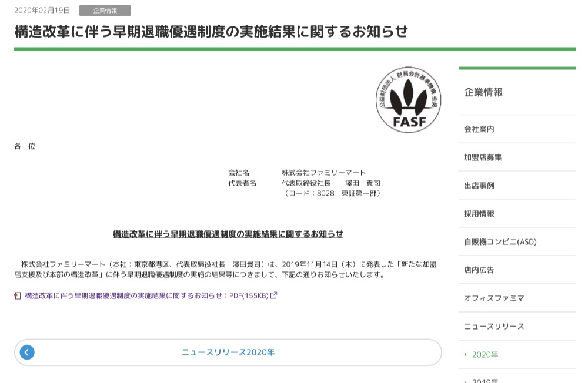Open 自販機コンビニ(ASD) in the sidebar
This screenshot has height=383, width=588.
click(517, 241)
